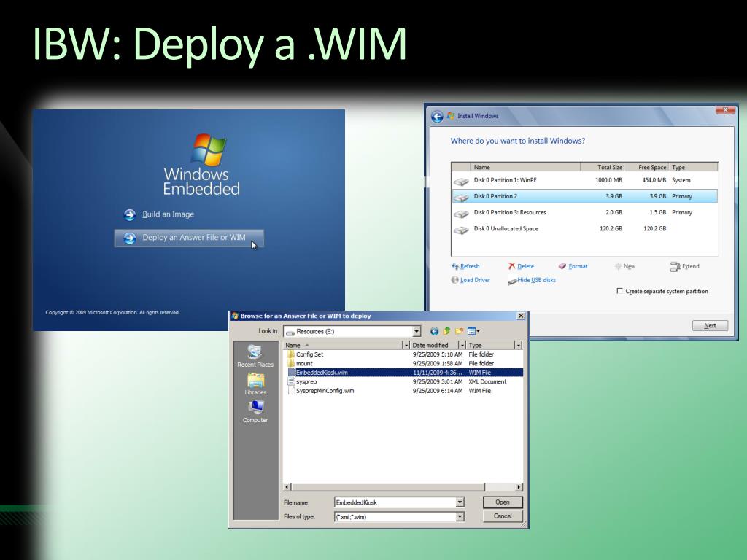The width and height of the screenshot is (747, 560).
Task: Sort partitions by Total Size column
Action: pos(602,167)
